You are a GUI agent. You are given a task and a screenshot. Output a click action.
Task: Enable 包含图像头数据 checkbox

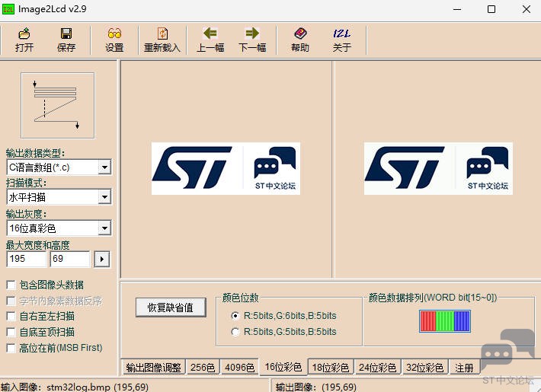pyautogui.click(x=11, y=285)
